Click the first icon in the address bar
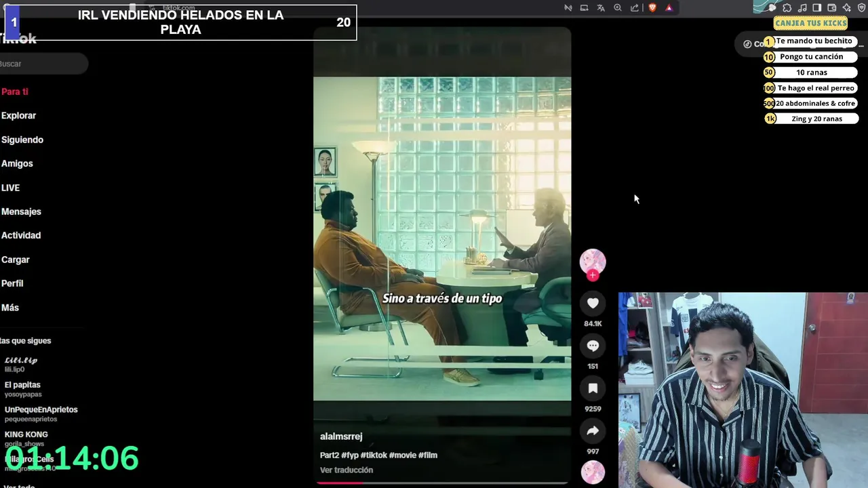Viewport: 868px width, 488px height. (x=568, y=8)
